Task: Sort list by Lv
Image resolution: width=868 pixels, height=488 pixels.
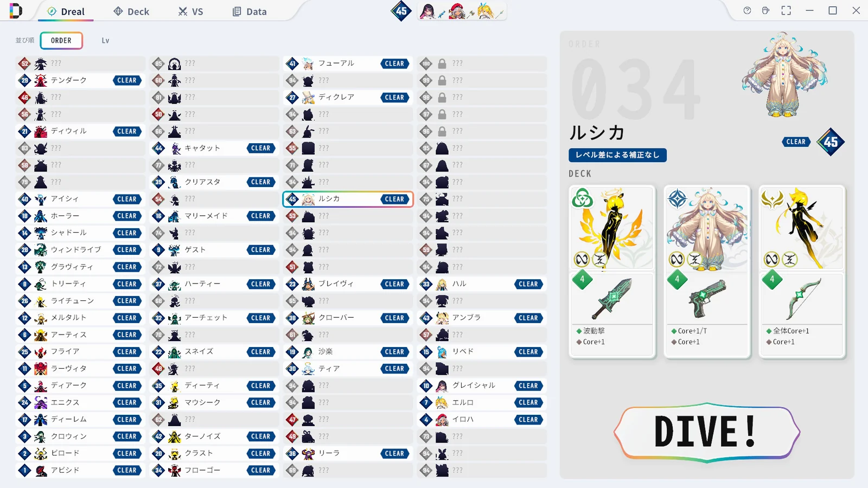Action: pyautogui.click(x=105, y=41)
